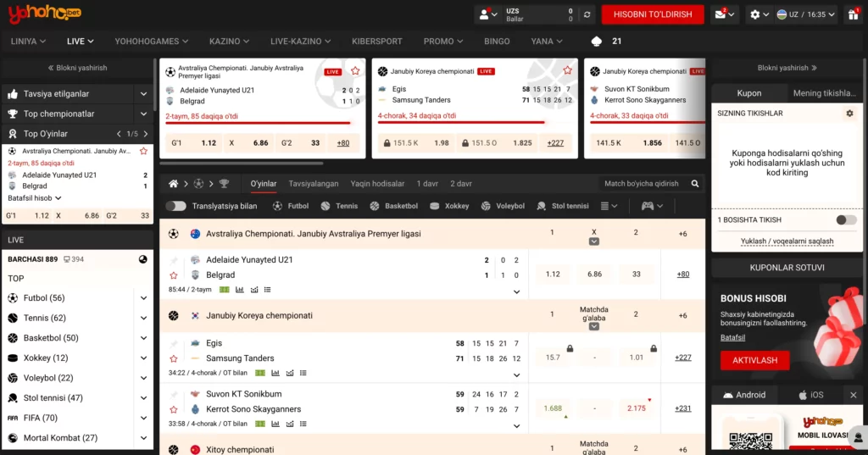Switch to Yaqin hodisalar tab
Screen dimensions: 868x455
377,184
